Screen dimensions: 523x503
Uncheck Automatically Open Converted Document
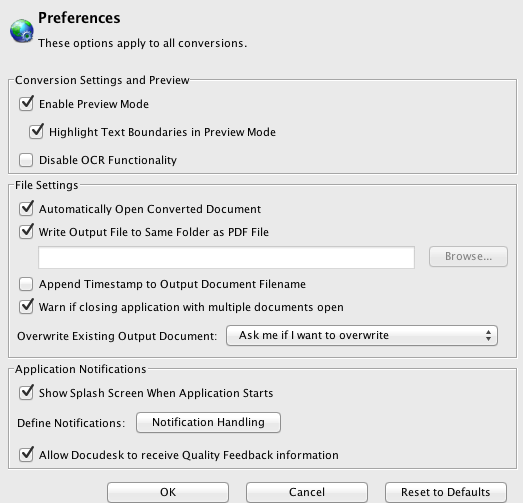click(26, 208)
